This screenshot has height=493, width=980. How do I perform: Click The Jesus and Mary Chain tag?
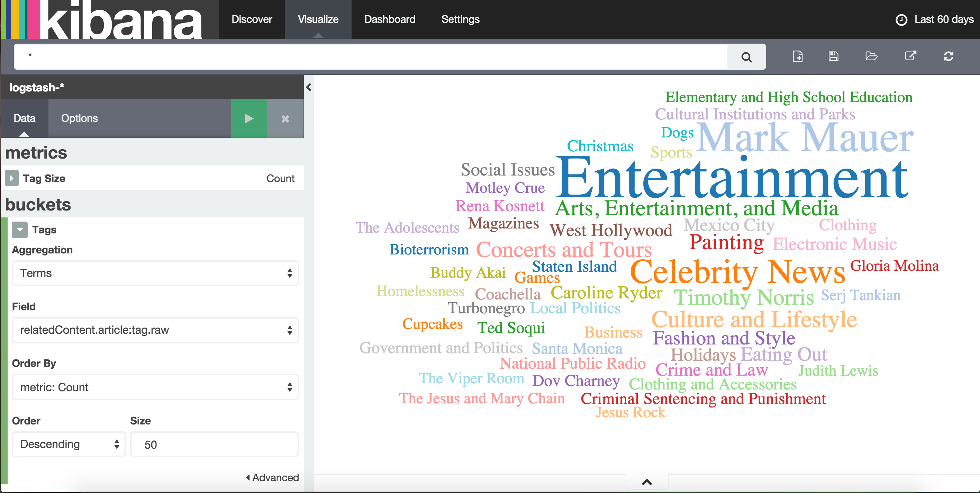482,398
